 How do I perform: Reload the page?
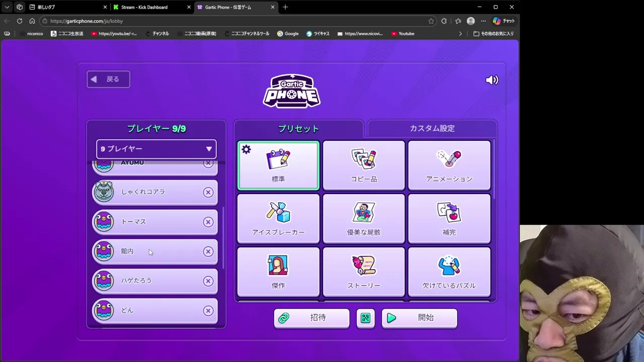point(19,21)
